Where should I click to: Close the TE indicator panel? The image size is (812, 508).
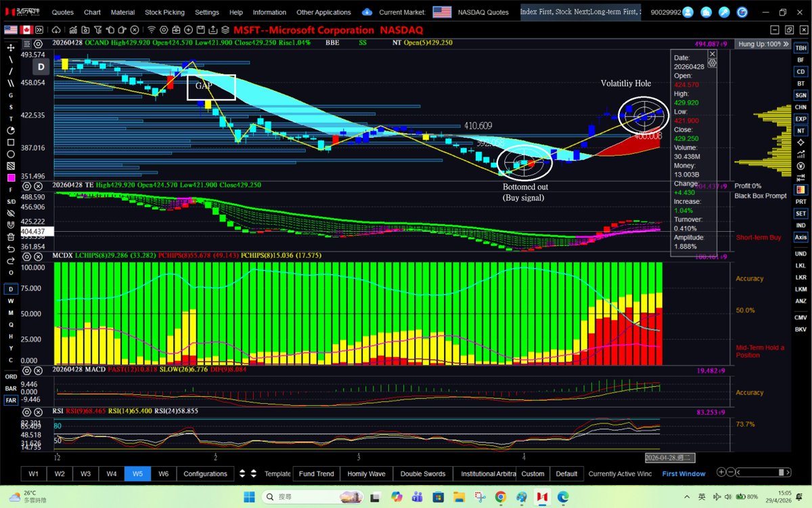click(x=39, y=185)
